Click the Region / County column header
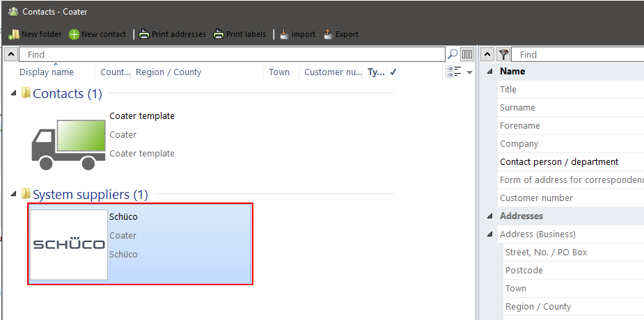 click(168, 72)
